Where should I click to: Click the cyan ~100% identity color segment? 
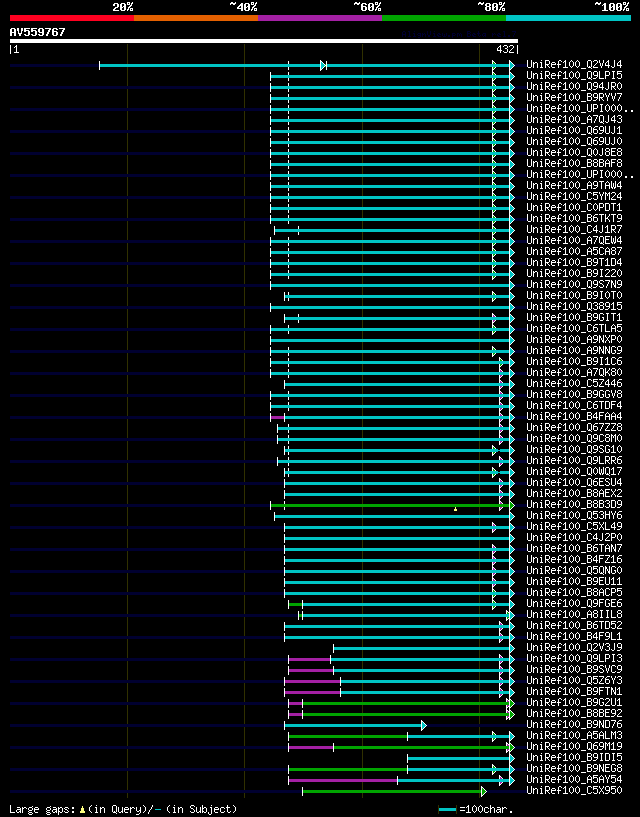[x=569, y=18]
